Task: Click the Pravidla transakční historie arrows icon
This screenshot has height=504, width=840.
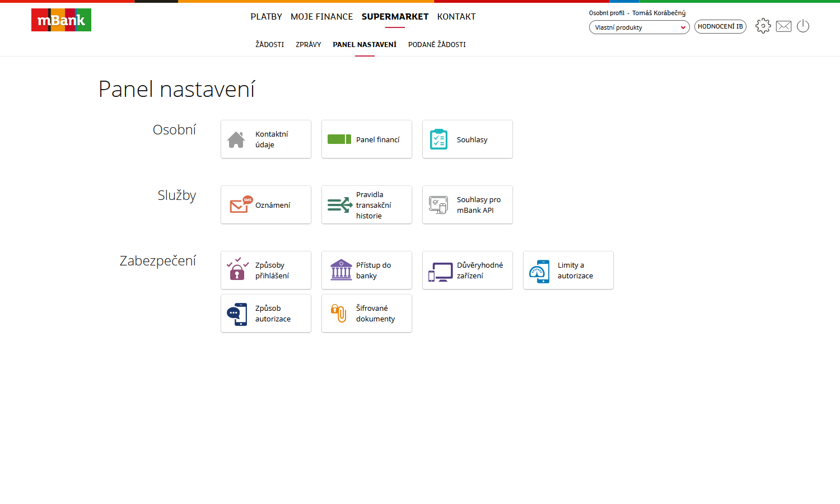Action: coord(339,205)
